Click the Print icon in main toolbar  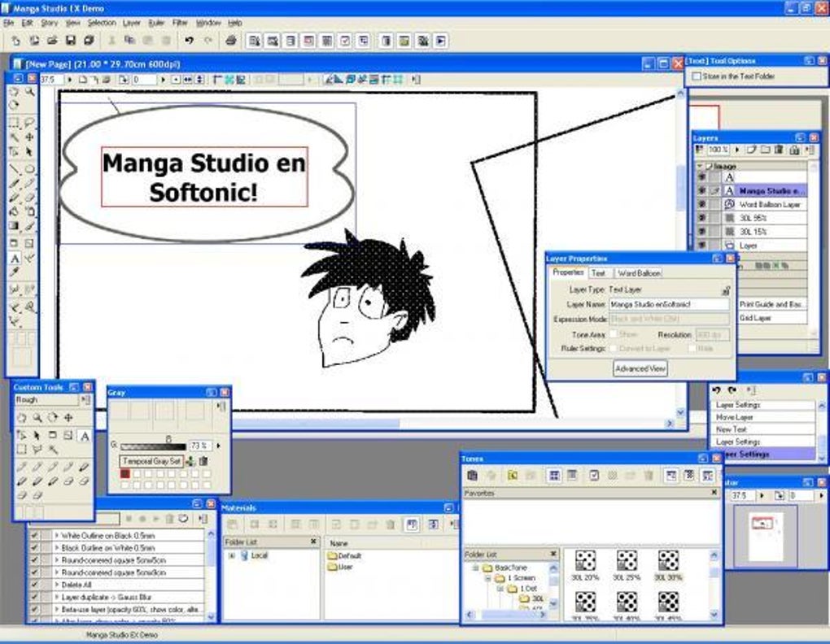(x=230, y=41)
